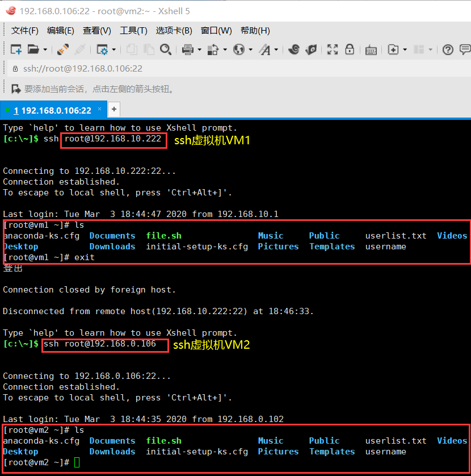Open the 查看(V) menu
Image resolution: width=471 pixels, height=476 pixels.
pos(96,31)
